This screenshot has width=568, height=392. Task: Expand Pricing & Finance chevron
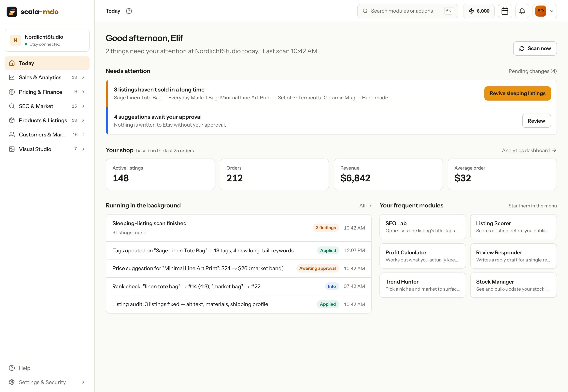point(83,92)
